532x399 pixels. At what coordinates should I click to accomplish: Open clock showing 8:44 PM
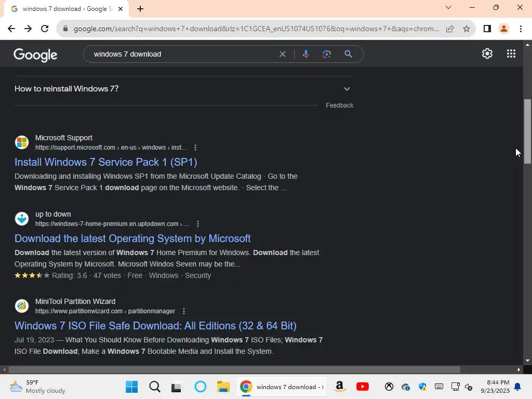(495, 387)
